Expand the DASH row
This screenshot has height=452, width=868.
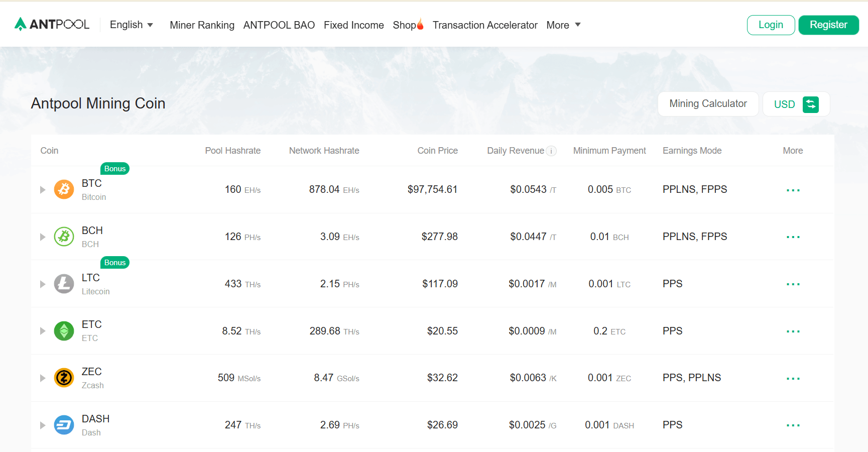pos(43,425)
